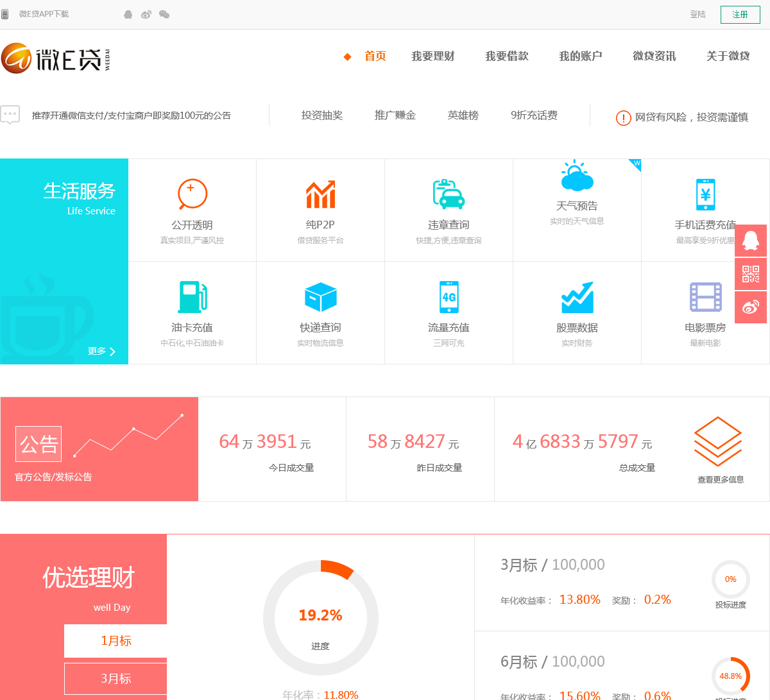
Task: Click today's volume 64万3951元
Action: tap(265, 441)
